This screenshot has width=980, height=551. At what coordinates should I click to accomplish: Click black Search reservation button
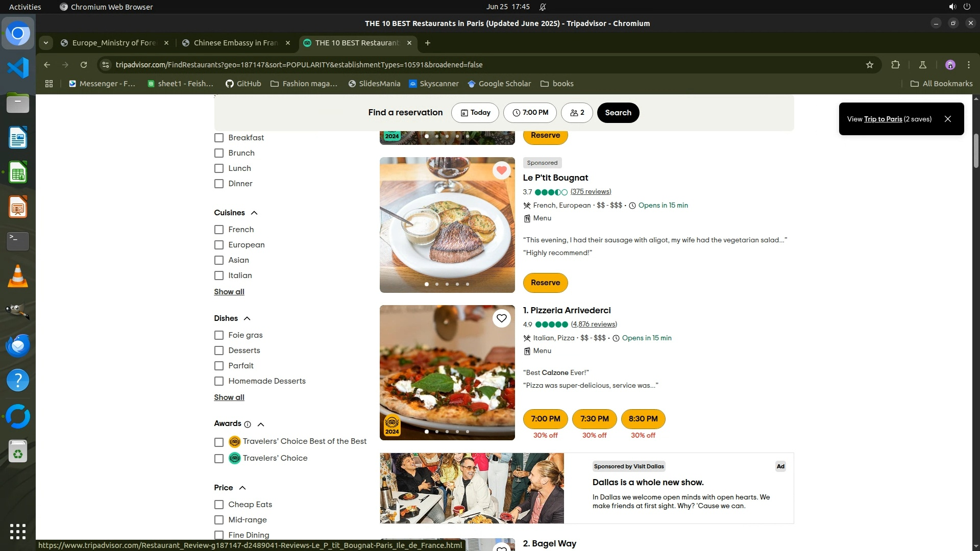coord(618,113)
